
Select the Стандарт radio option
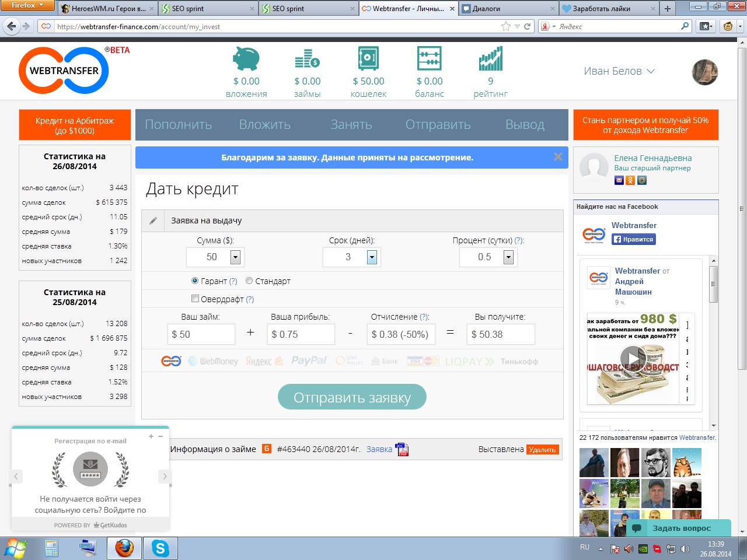coord(249,281)
